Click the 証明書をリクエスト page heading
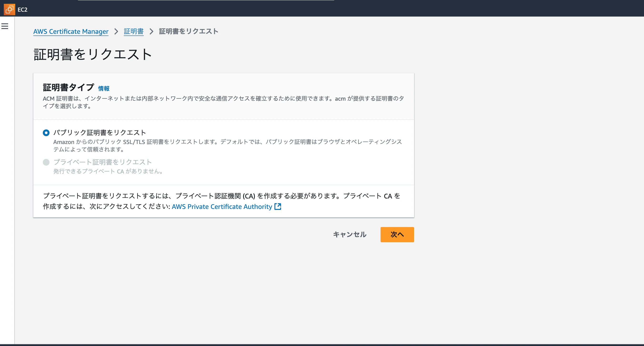Viewport: 644px width, 346px height. [93, 54]
